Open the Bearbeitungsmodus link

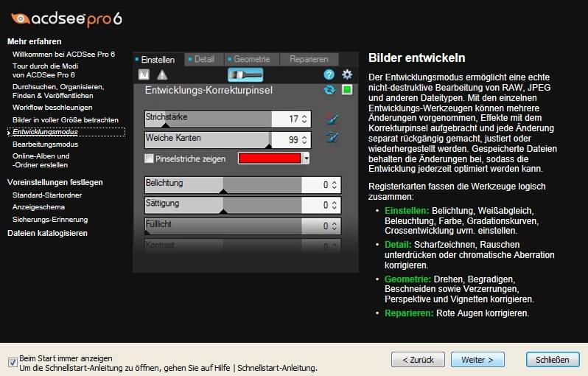(46, 145)
